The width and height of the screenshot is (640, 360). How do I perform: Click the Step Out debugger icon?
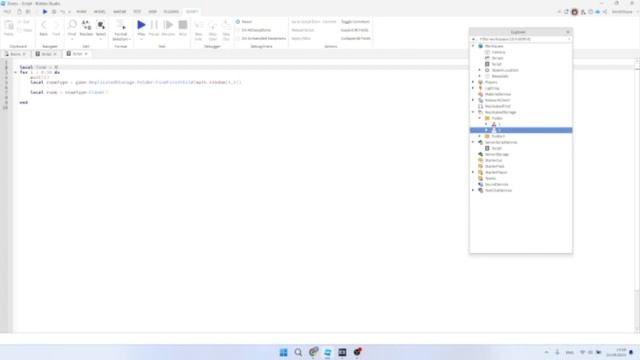226,25
